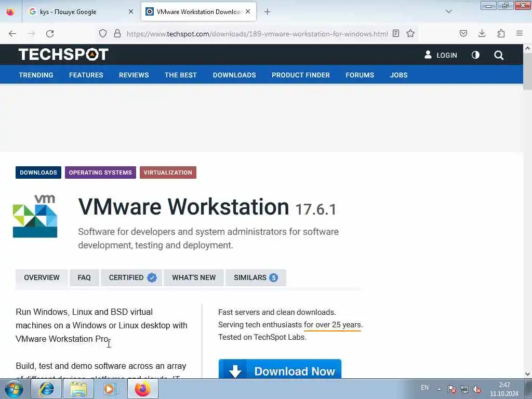Click the Firefox View icon

pos(10,12)
